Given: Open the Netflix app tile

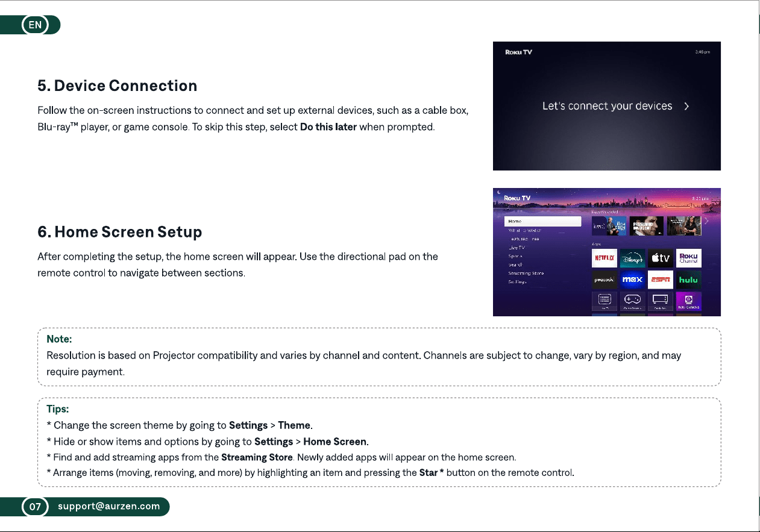Looking at the screenshot, I should coord(605,258).
